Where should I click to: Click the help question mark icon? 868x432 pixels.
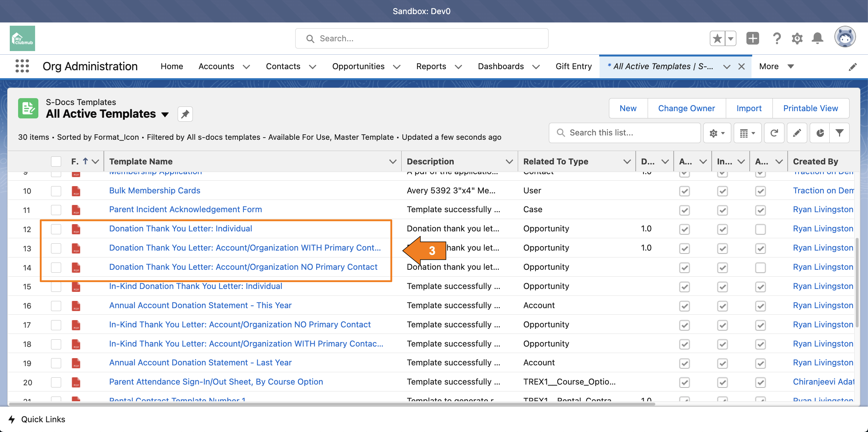click(x=776, y=38)
